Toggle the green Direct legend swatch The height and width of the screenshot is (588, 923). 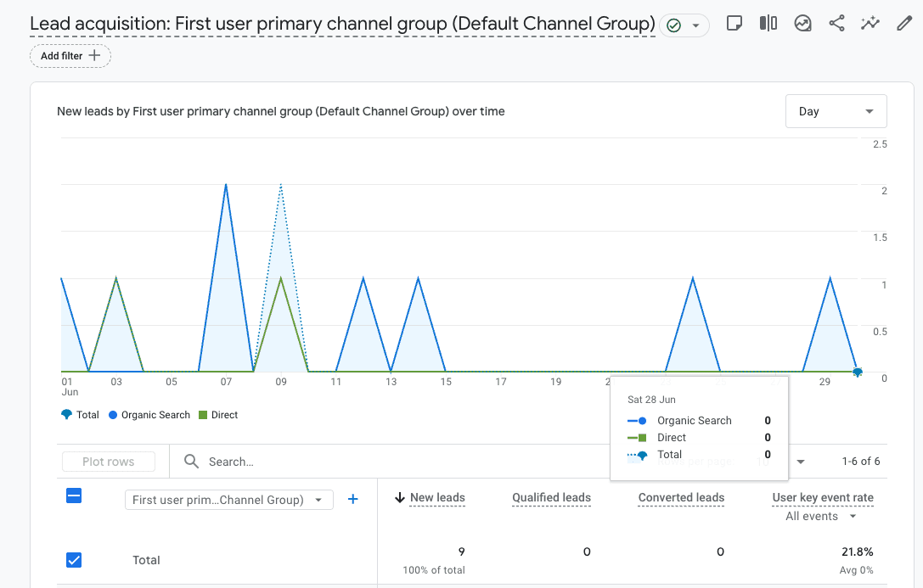point(203,415)
